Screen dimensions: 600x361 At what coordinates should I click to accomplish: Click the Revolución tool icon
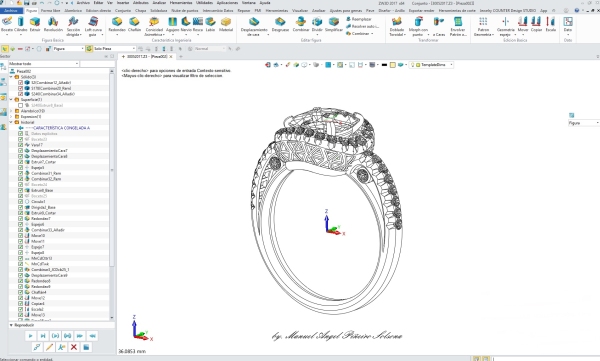point(53,23)
